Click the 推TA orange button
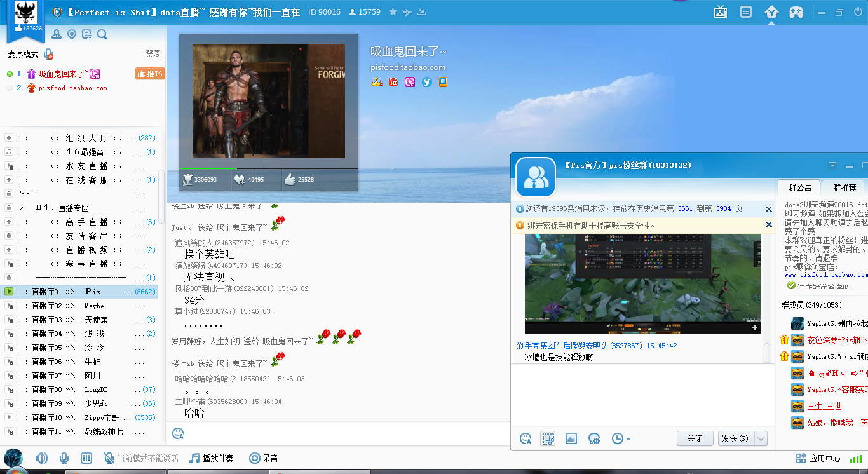This screenshot has height=474, width=868. coord(150,74)
